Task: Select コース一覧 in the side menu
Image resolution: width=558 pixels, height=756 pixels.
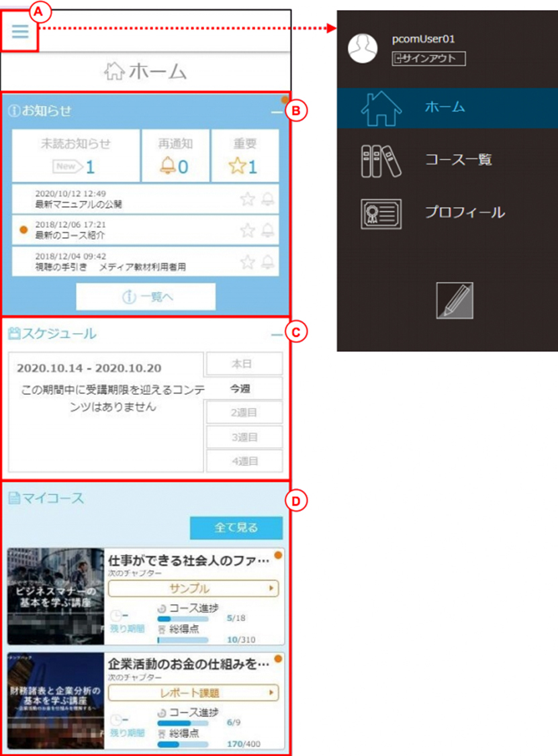Action: (x=448, y=160)
